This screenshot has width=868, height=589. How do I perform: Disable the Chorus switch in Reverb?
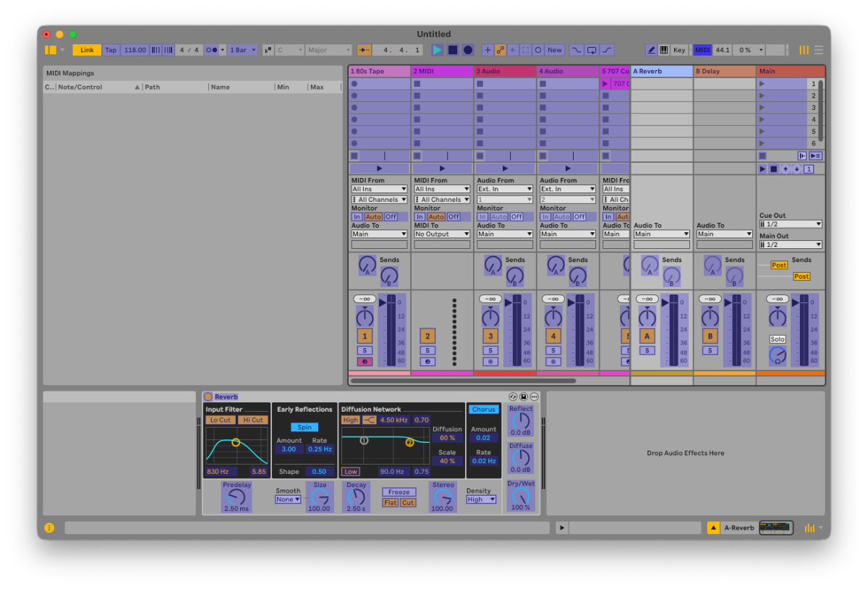tap(484, 410)
